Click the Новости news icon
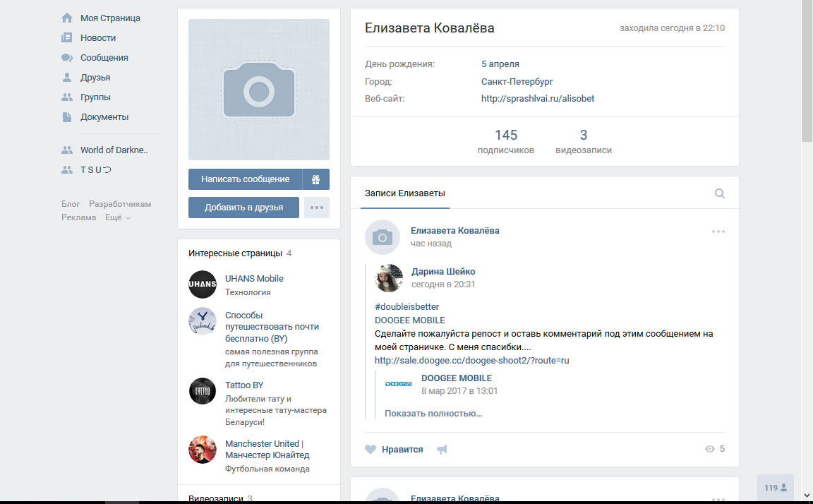This screenshot has width=813, height=504. 67,38
